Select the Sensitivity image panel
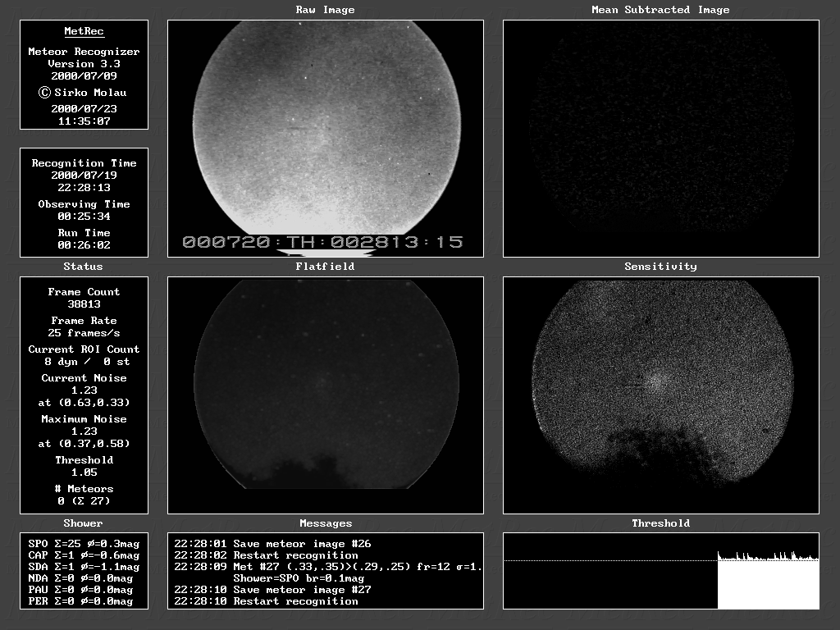This screenshot has width=840, height=630. pos(660,395)
